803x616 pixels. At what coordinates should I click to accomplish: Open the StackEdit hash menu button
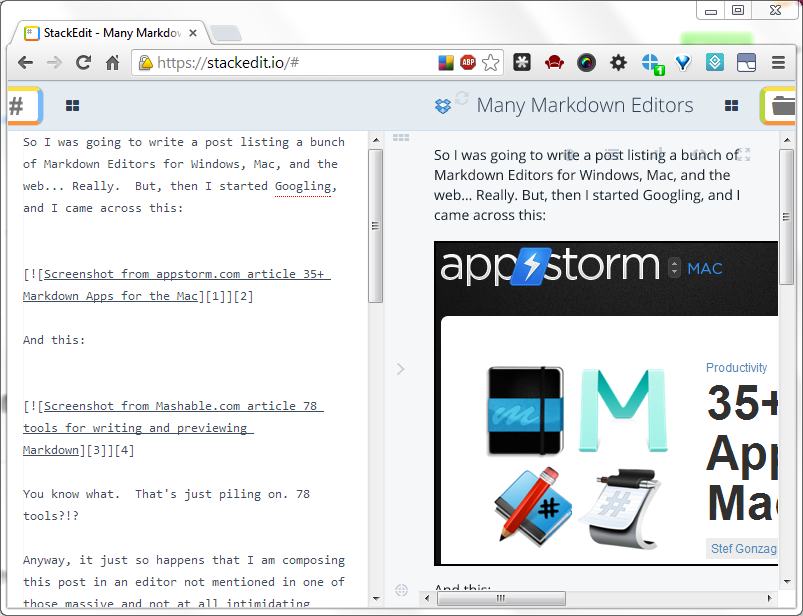(x=20, y=105)
